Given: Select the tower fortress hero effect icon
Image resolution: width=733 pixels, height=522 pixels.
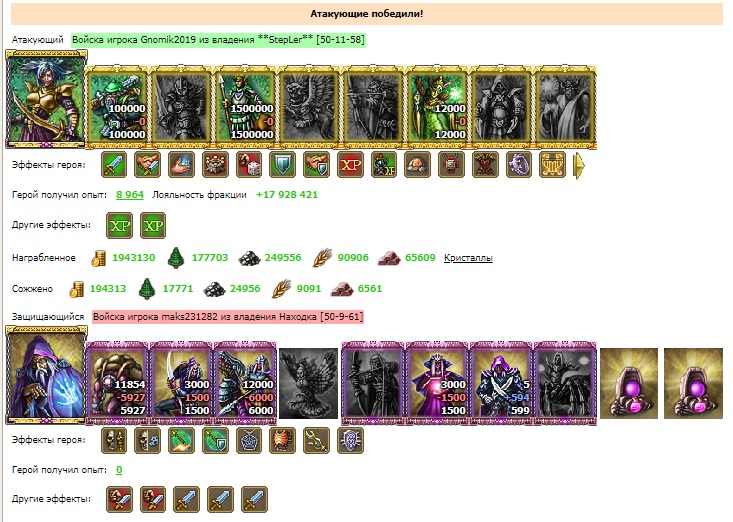Looking at the screenshot, I should coord(216,164).
